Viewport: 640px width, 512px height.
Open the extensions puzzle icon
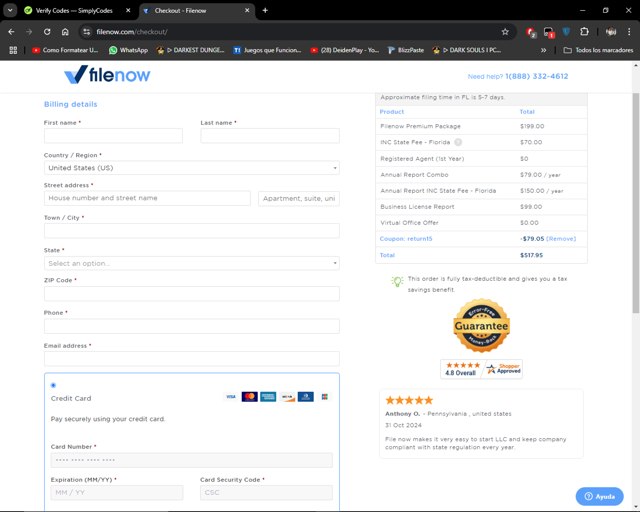point(584,32)
